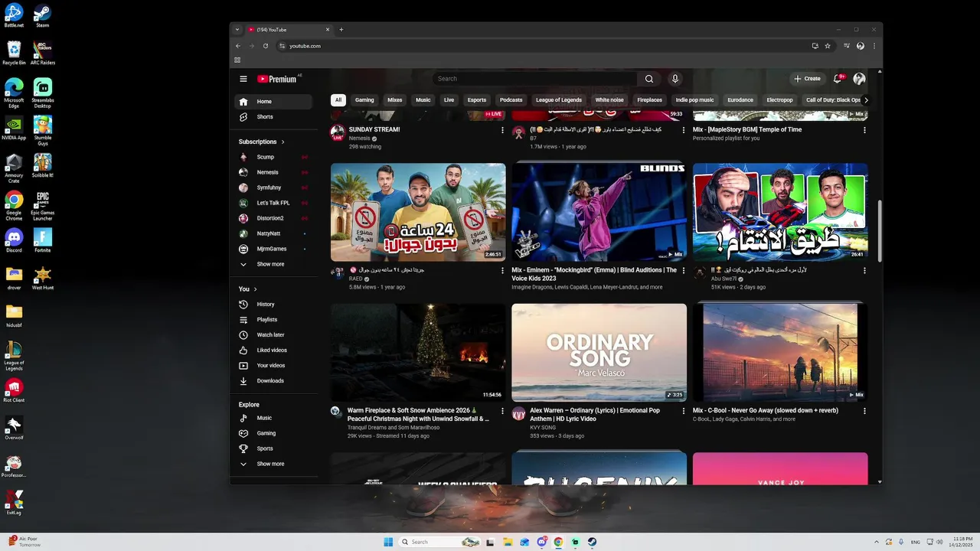Image resolution: width=980 pixels, height=551 pixels.
Task: Select the Live filter chip
Action: [449, 99]
